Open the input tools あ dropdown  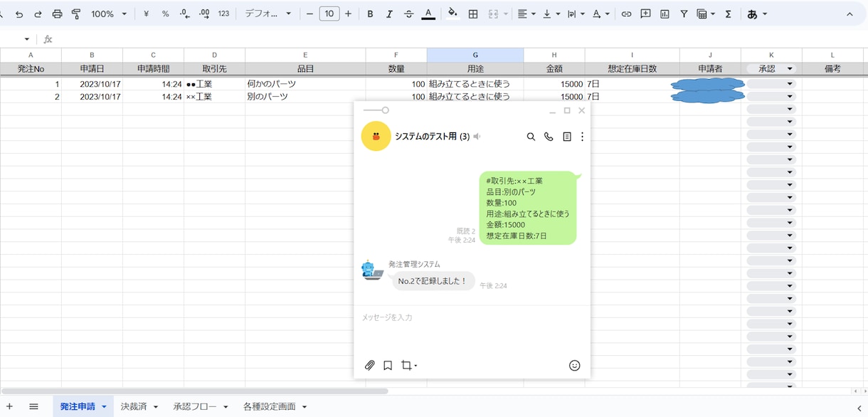point(757,14)
